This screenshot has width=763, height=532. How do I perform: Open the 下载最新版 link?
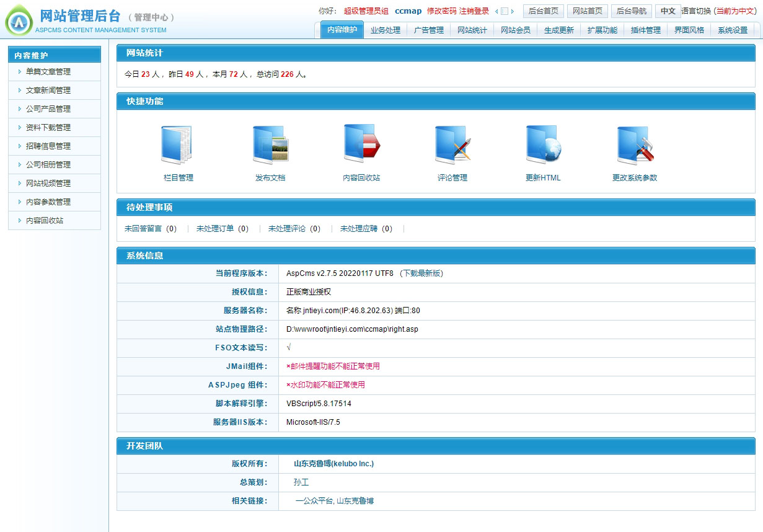421,273
